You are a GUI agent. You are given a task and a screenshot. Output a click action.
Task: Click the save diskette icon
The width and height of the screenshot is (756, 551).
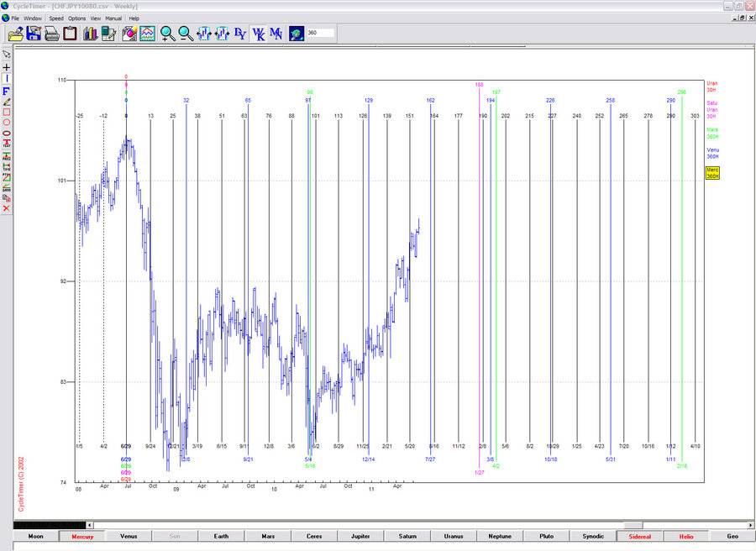[34, 34]
